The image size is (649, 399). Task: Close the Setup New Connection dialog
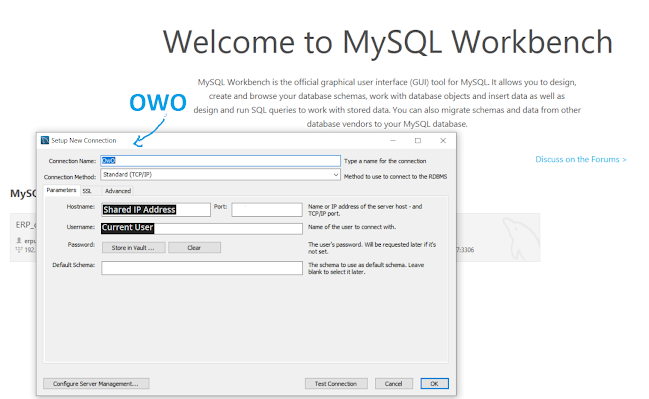tap(443, 141)
